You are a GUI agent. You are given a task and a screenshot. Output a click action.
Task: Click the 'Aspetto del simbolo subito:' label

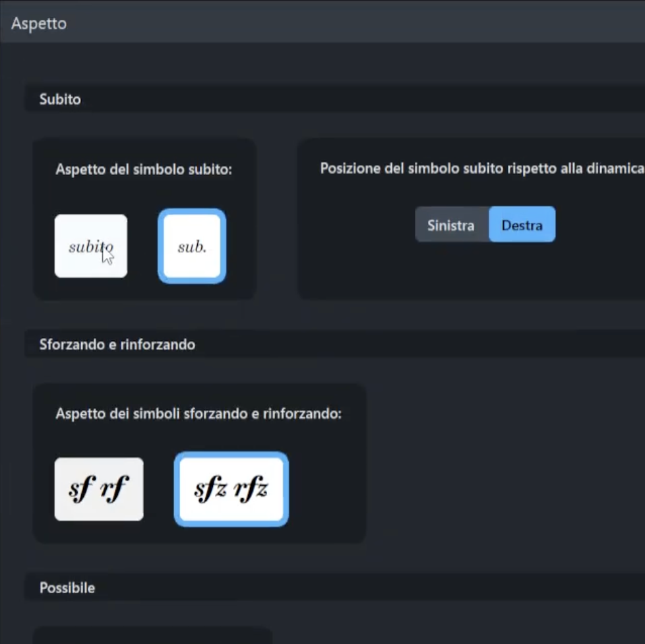click(144, 169)
